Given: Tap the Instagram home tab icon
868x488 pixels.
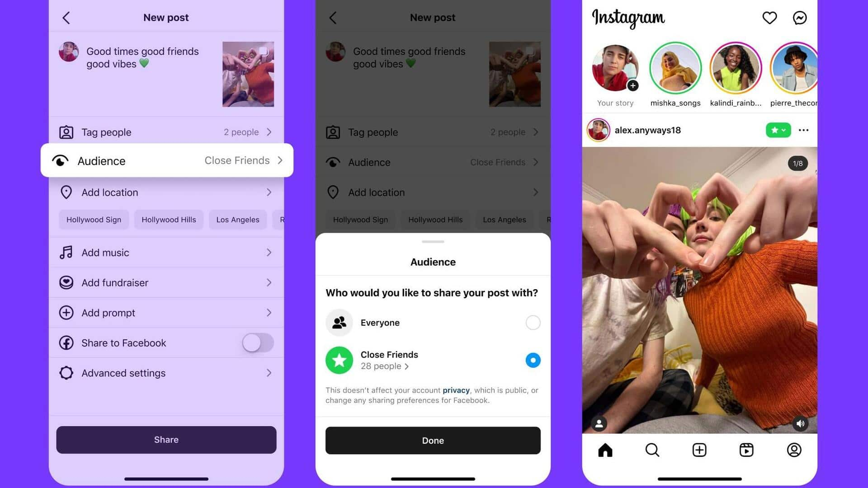Looking at the screenshot, I should click(x=606, y=450).
